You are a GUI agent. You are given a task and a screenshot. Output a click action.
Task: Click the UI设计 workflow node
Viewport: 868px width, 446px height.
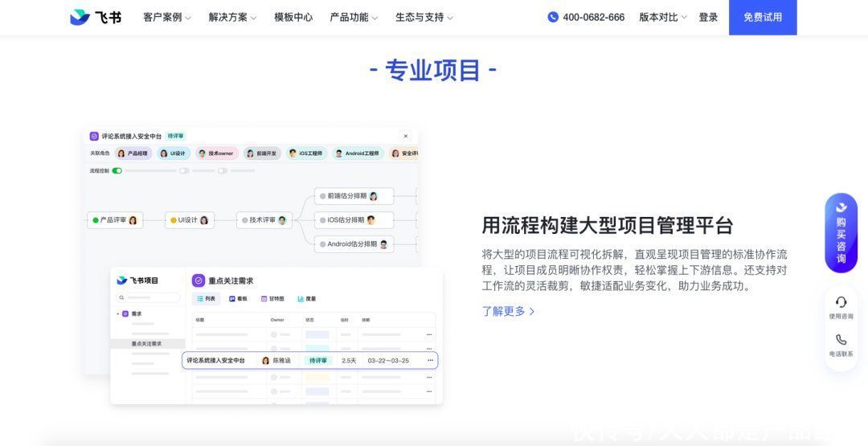pyautogui.click(x=190, y=220)
